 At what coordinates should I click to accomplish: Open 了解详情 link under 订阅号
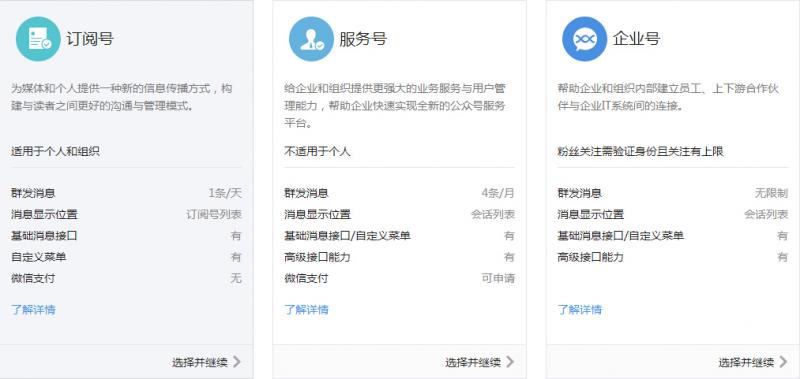33,310
